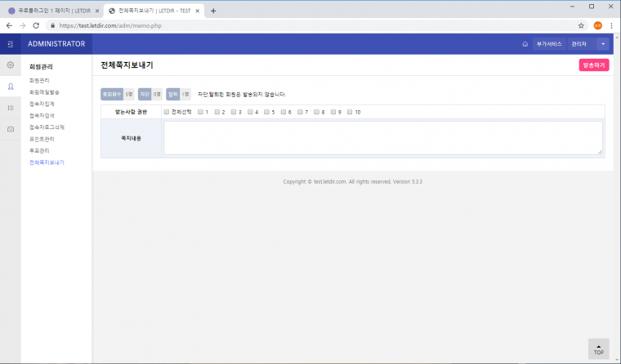The image size is (621, 364).
Task: Check recipient level 1 checkbox
Action: (200, 112)
